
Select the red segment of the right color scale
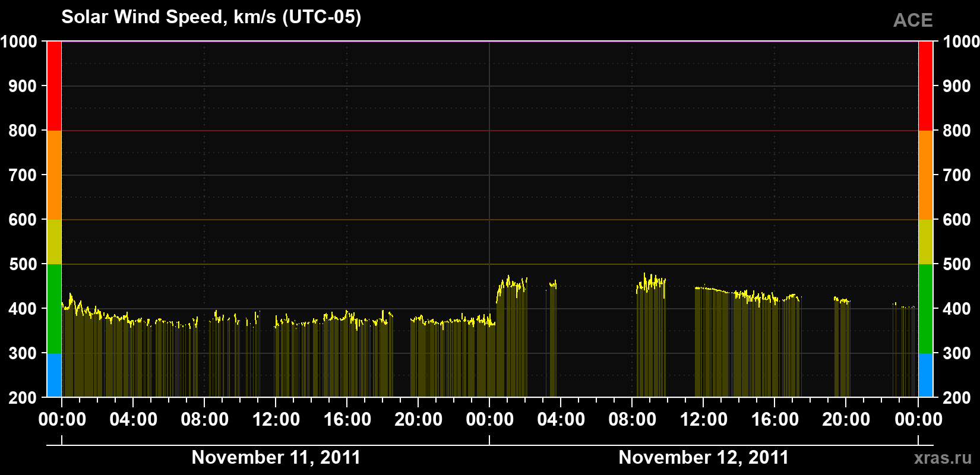[x=925, y=86]
